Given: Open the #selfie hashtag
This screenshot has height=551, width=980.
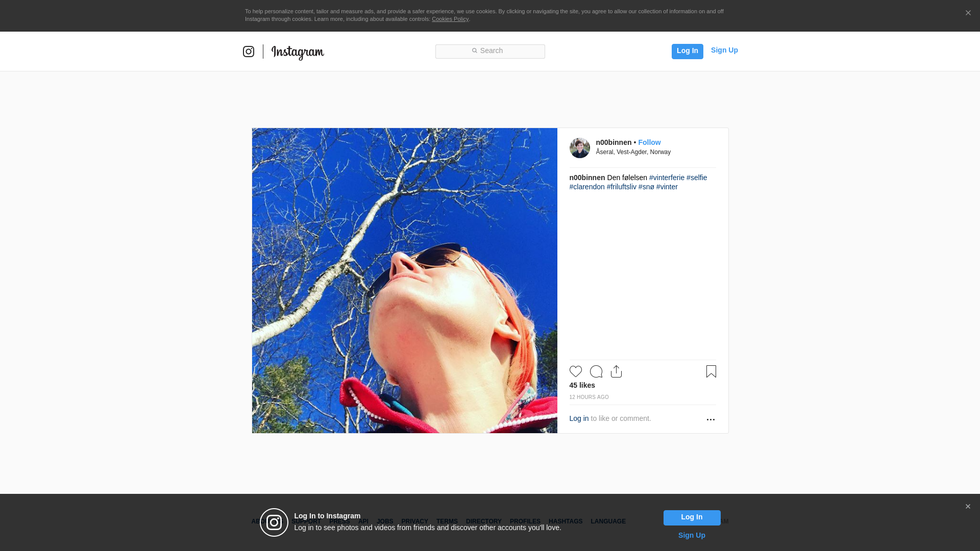Looking at the screenshot, I should [697, 178].
